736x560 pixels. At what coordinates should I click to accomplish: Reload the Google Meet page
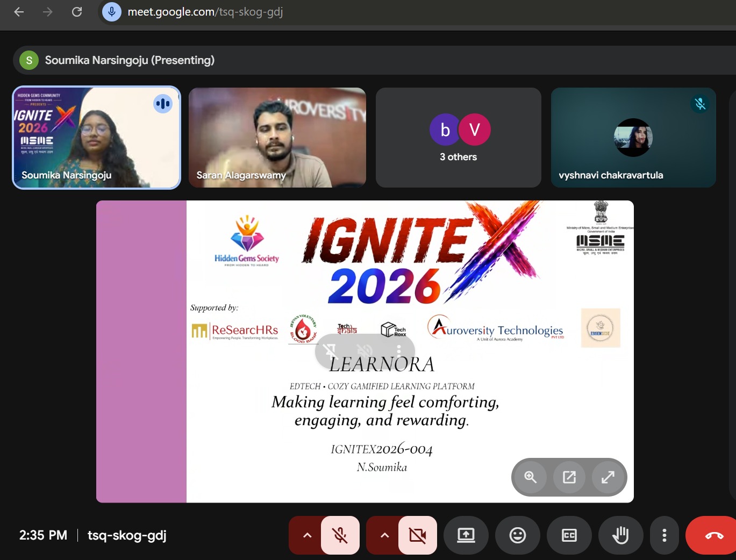77,12
